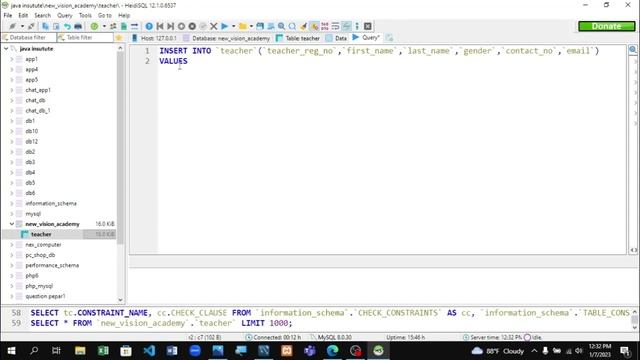Open the Tools menu
Image resolution: width=640 pixels, height=360 pixels.
[x=85, y=15]
